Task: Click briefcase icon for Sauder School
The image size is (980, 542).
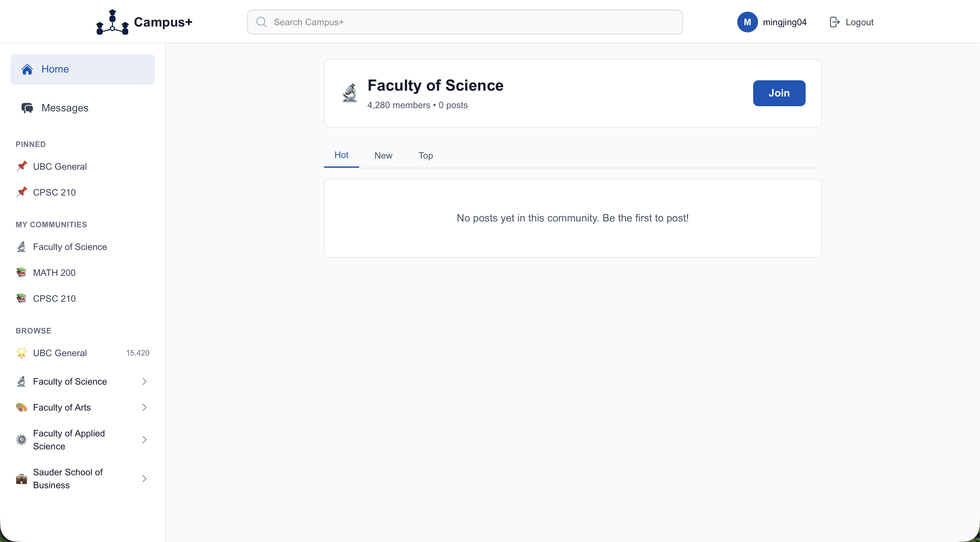Action: coord(22,479)
